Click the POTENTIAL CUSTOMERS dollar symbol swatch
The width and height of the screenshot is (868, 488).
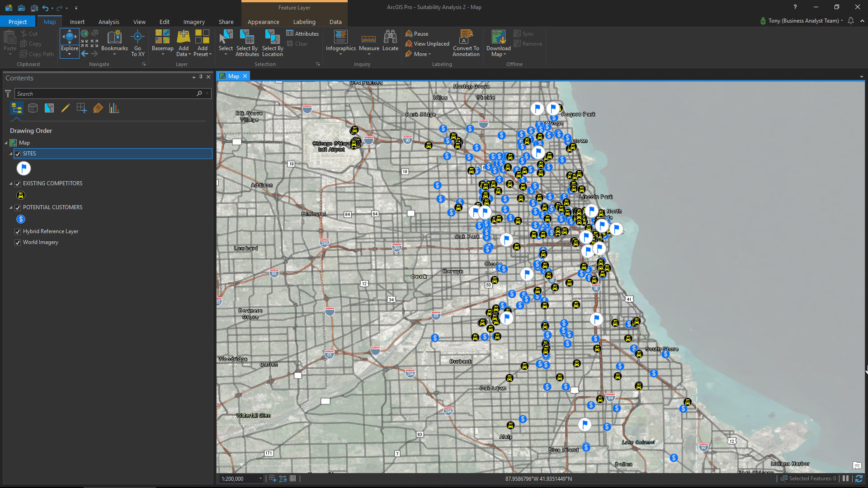point(21,219)
